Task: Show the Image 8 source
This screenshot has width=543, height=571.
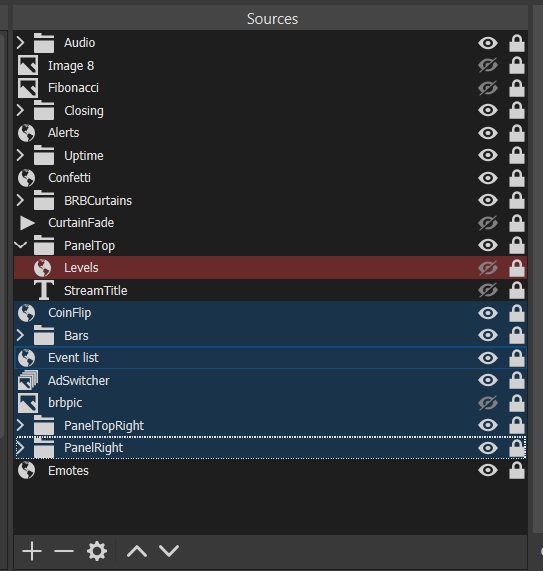Action: coord(488,66)
